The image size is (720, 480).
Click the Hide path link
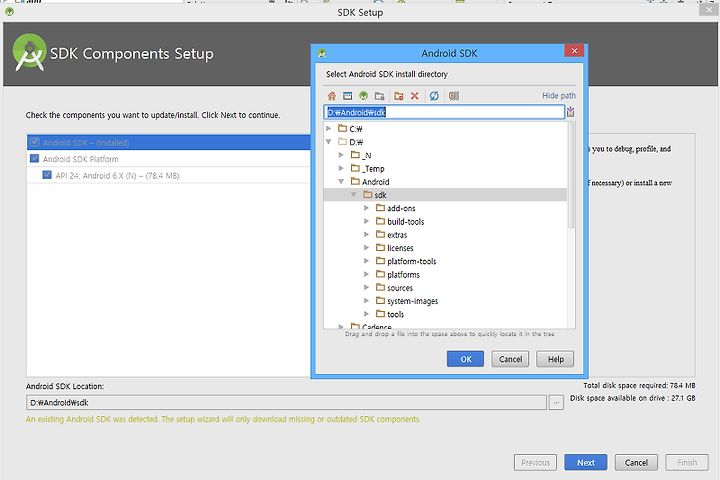point(558,96)
